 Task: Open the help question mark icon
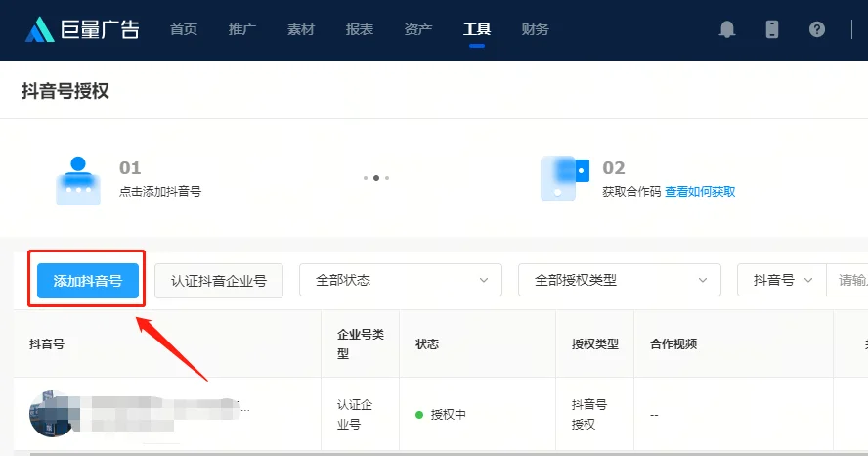tap(817, 29)
